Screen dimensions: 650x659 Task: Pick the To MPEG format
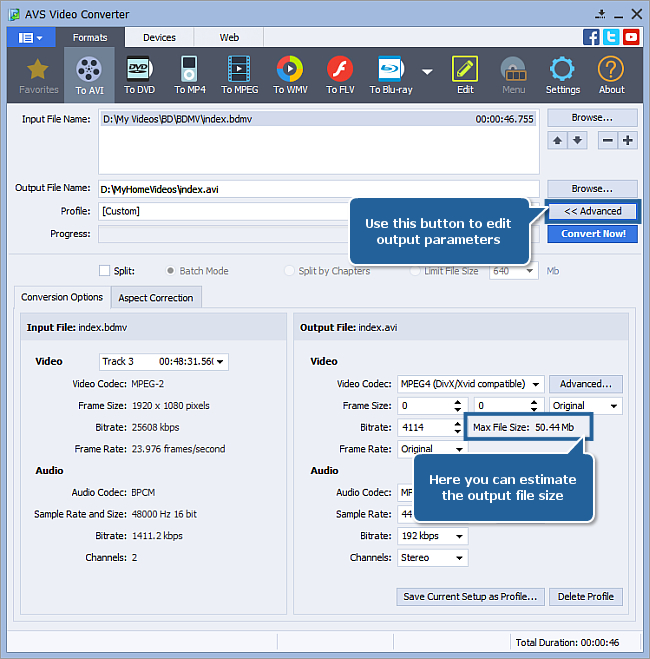click(239, 75)
